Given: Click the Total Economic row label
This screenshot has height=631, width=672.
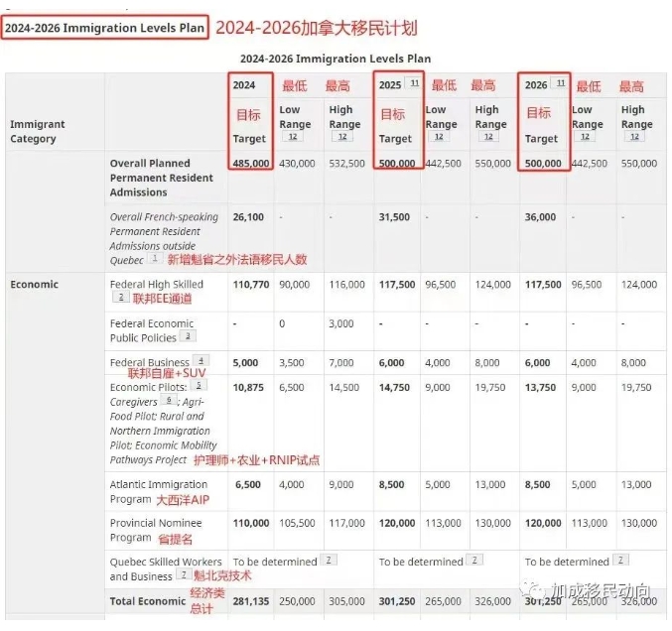Looking at the screenshot, I should [148, 601].
